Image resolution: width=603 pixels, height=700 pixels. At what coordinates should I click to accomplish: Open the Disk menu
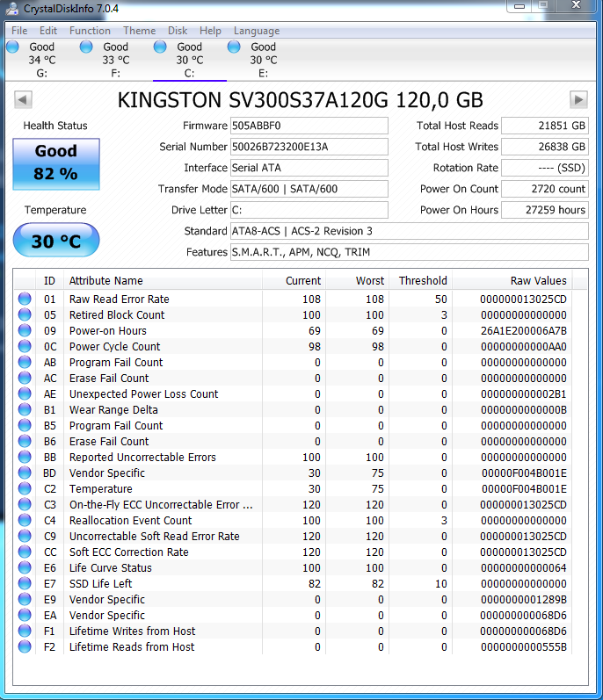[178, 31]
